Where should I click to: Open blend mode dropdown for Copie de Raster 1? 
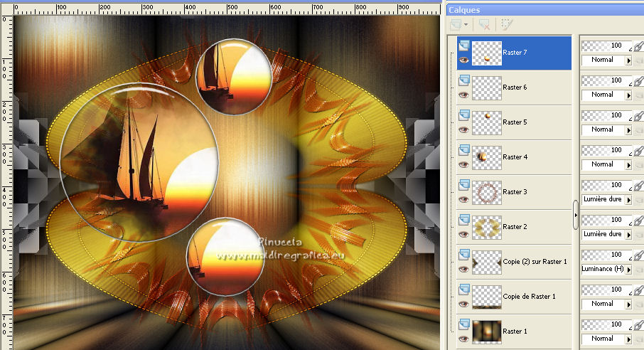[628, 305]
